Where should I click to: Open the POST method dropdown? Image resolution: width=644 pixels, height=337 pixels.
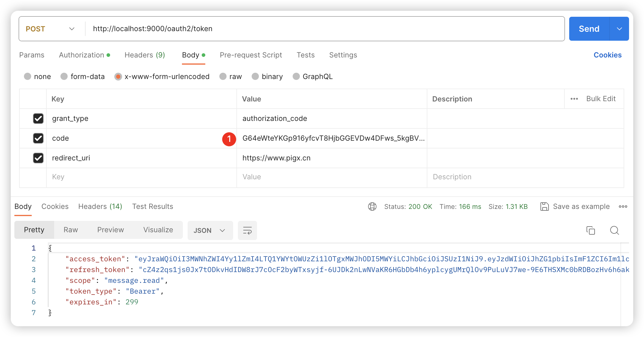(x=50, y=29)
